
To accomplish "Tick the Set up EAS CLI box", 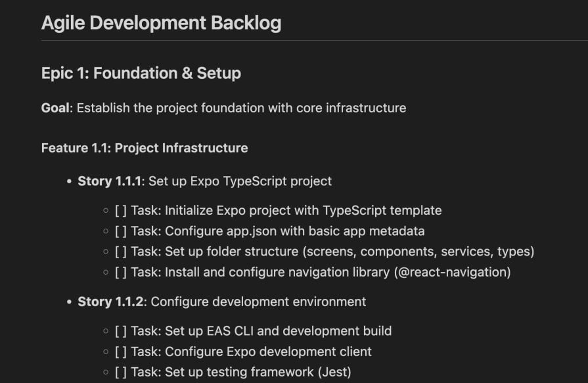I will 121,331.
